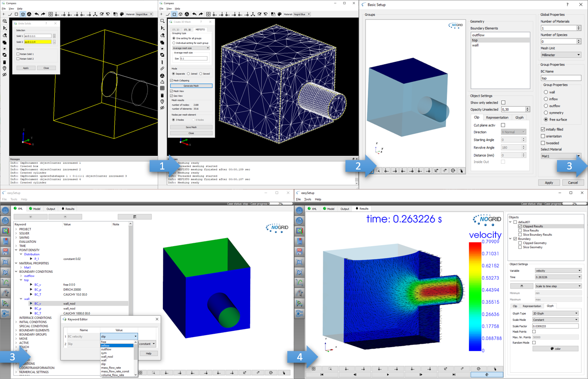Click the pointer icon below Basic Setup viewport

[x=461, y=170]
